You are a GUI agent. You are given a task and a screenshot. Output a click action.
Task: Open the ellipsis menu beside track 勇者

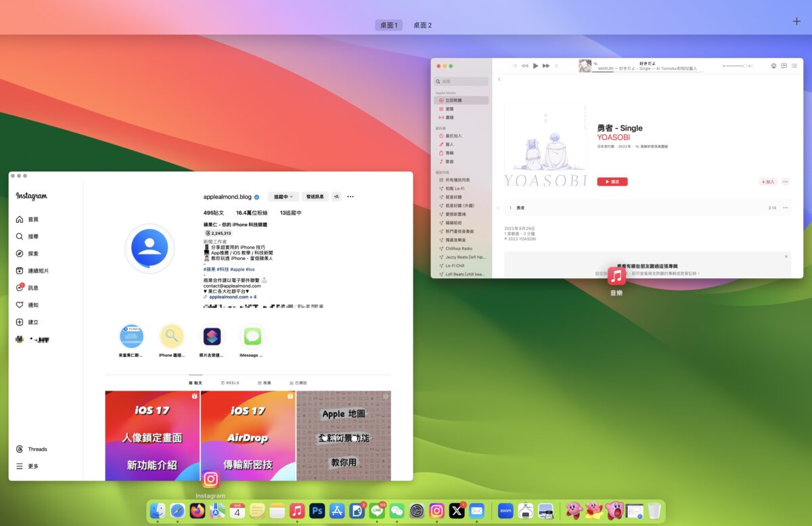click(x=785, y=207)
